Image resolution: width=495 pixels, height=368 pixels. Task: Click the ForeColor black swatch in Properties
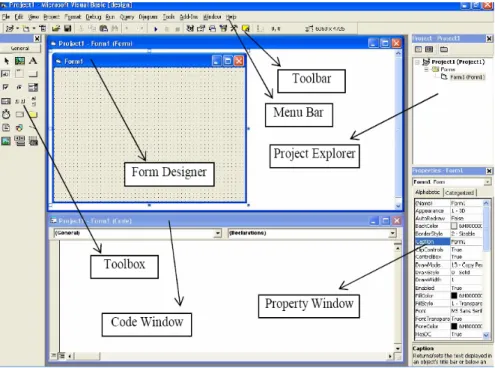tap(454, 326)
